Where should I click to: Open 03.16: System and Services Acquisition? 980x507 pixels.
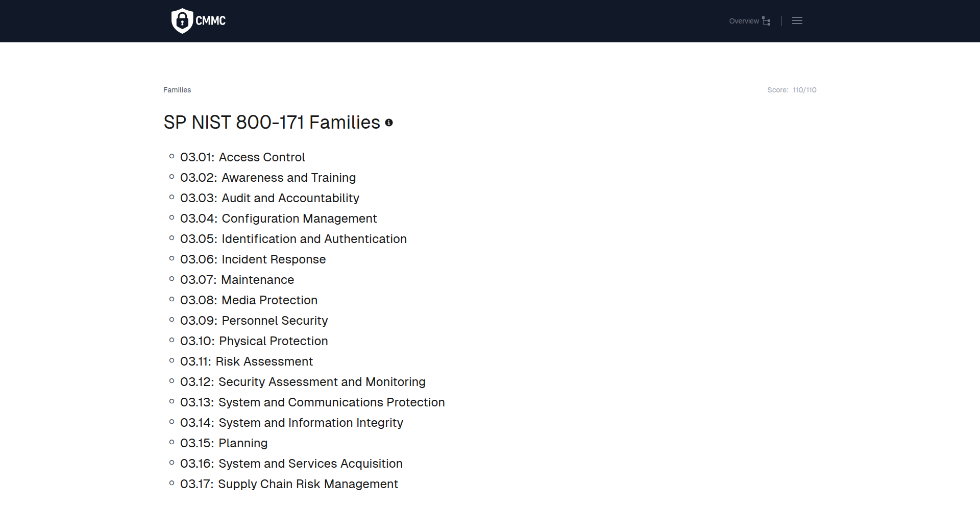291,464
